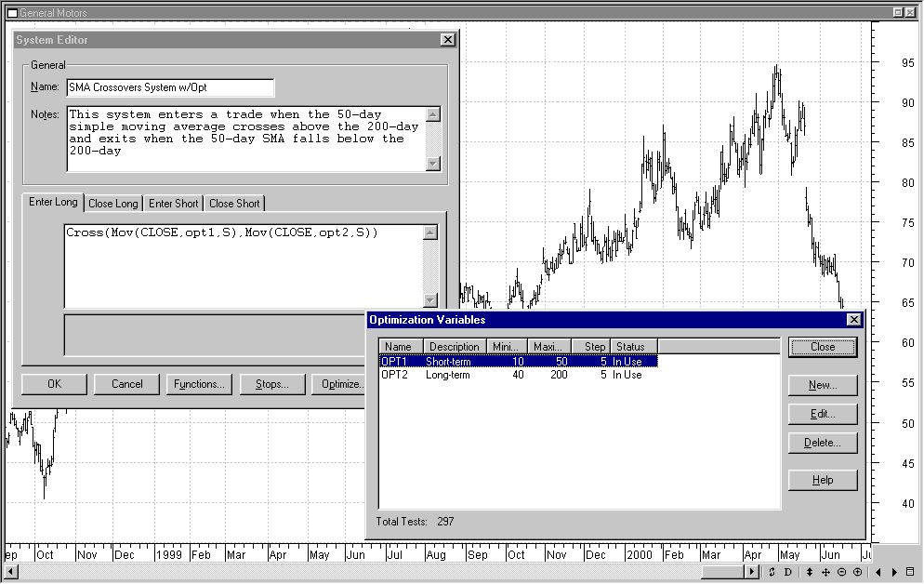This screenshot has height=584, width=924.
Task: Sort by the Description column header
Action: (454, 347)
